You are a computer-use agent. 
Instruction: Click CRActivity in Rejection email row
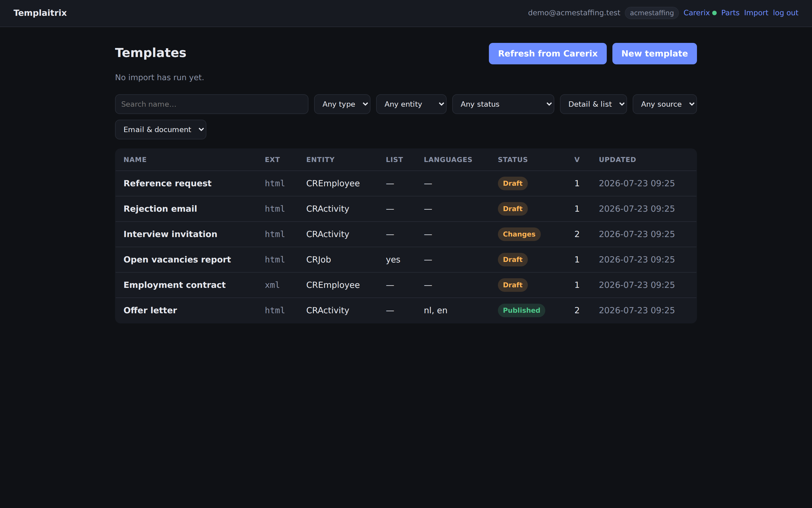pyautogui.click(x=328, y=209)
